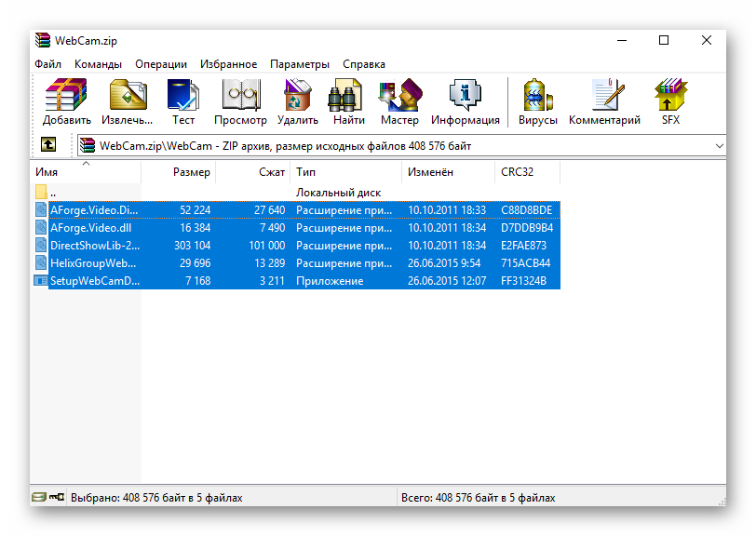Open the parent ".." folder entry
This screenshot has width=756, height=536.
pyautogui.click(x=52, y=193)
